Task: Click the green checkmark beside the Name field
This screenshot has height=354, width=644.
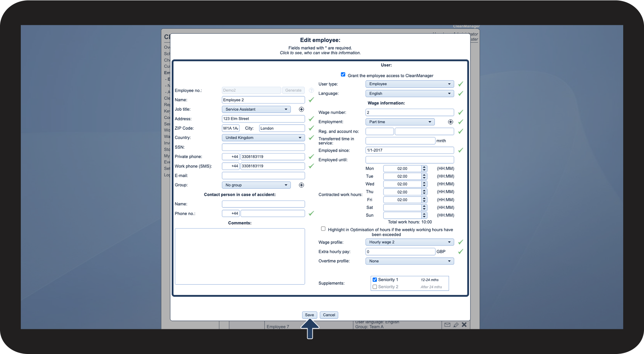Action: tap(311, 100)
